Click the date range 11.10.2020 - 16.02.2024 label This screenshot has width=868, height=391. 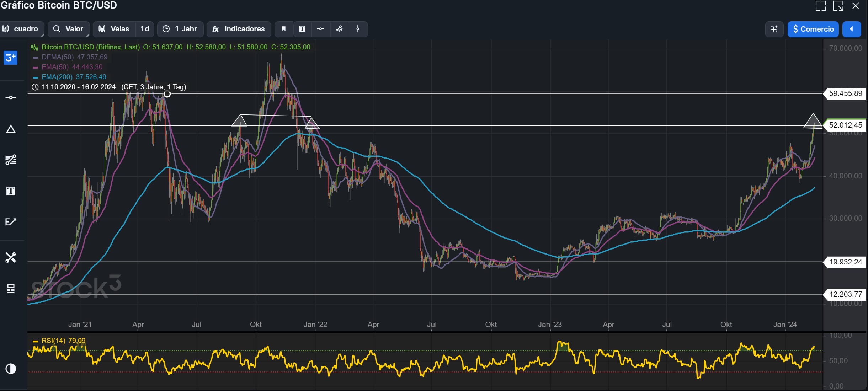click(x=79, y=87)
